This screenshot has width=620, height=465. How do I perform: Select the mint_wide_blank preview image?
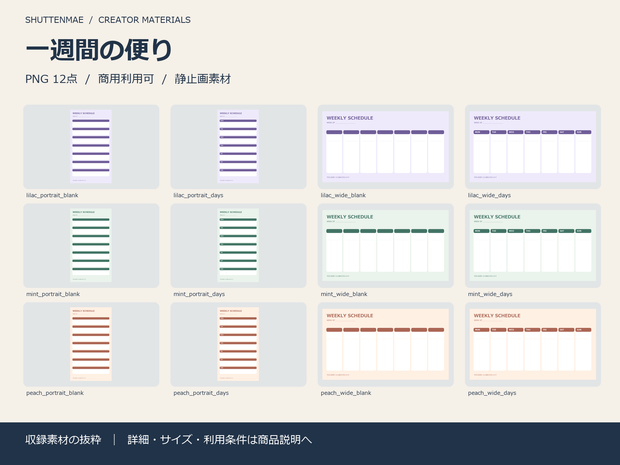point(386,246)
